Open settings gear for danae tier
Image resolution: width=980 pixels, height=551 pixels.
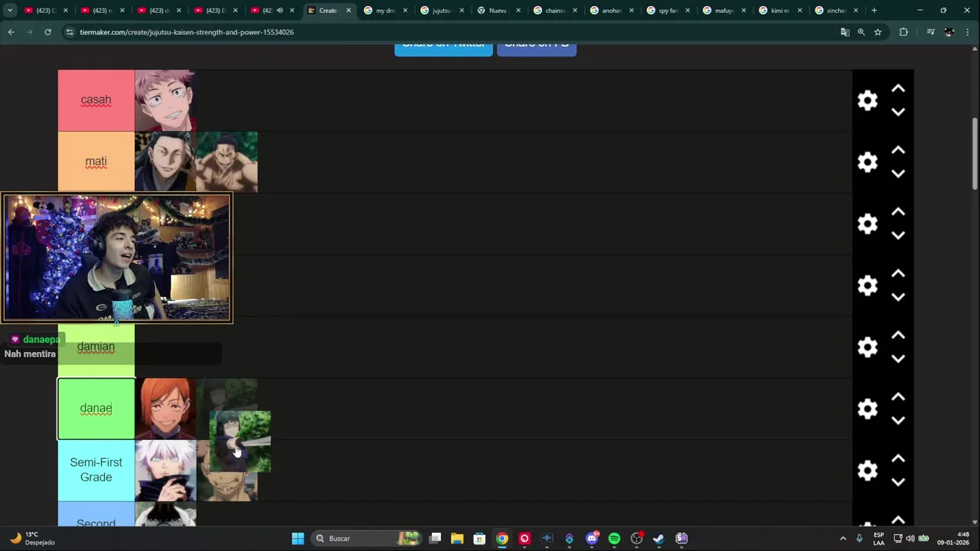tap(867, 409)
